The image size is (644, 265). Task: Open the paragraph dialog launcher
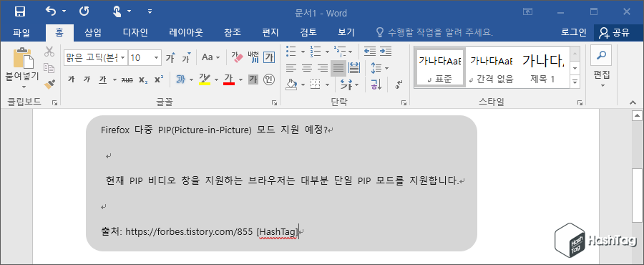tap(404, 102)
